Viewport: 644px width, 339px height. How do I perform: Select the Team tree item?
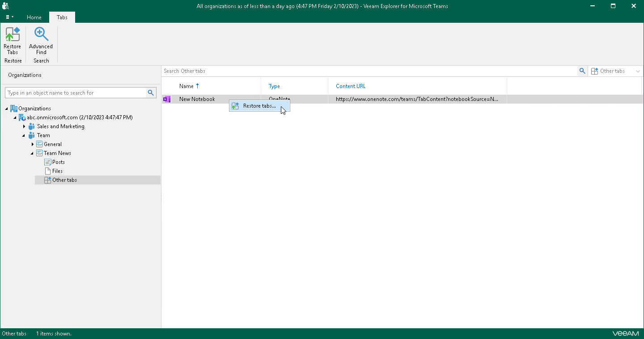[x=43, y=135]
